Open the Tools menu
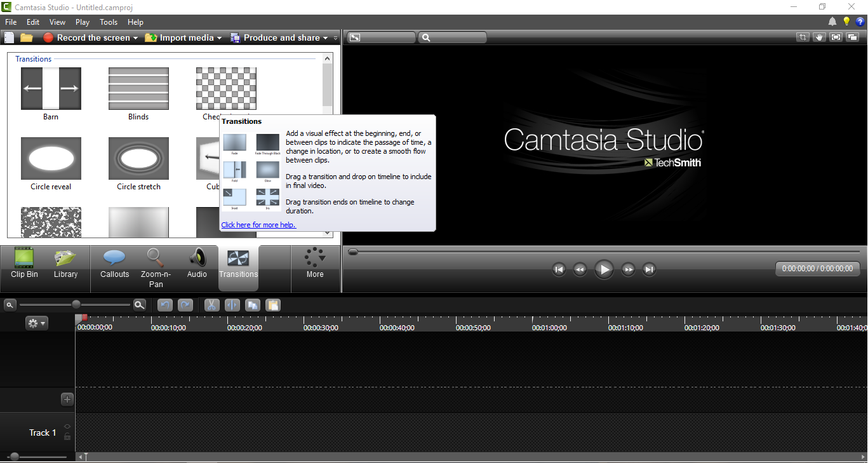The width and height of the screenshot is (868, 463). pyautogui.click(x=109, y=22)
